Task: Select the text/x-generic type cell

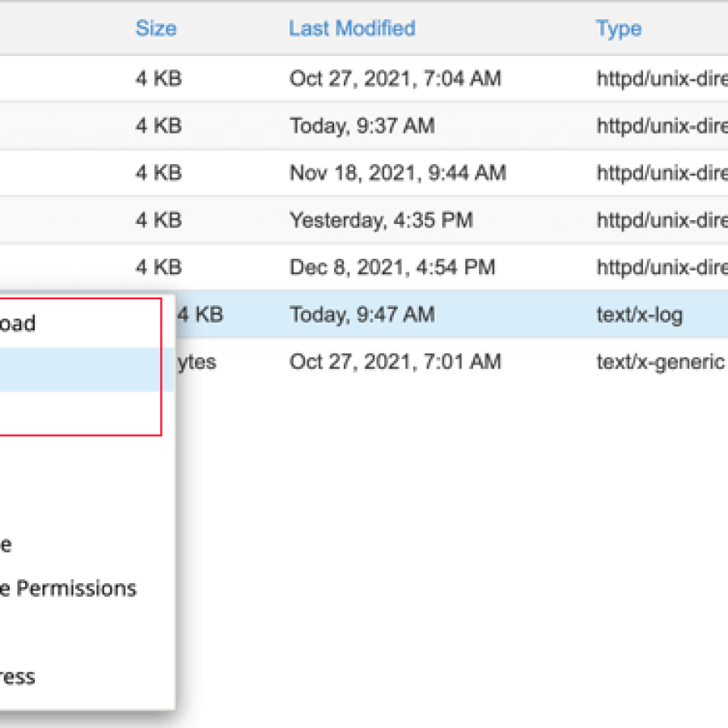Action: tap(661, 362)
